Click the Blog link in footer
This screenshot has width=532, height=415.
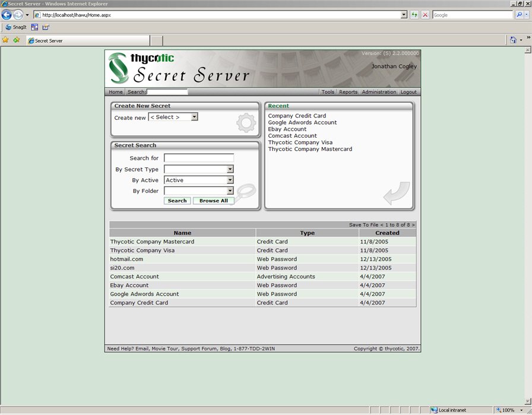pos(225,349)
